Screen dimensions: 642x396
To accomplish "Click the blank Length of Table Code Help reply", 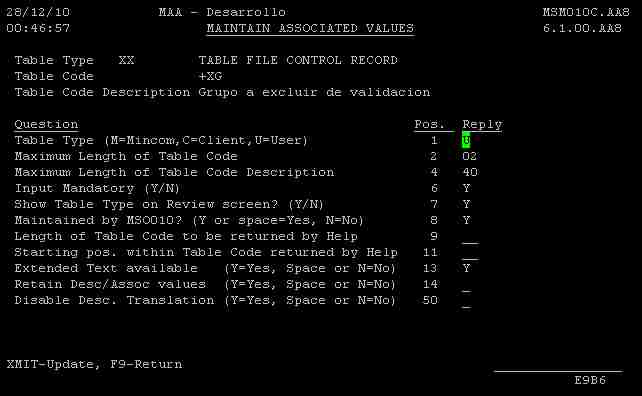I will click(470, 238).
